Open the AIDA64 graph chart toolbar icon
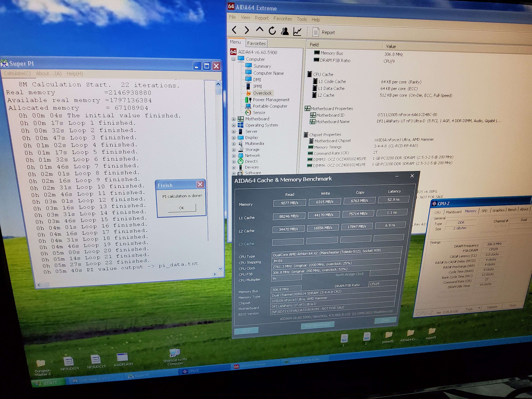The image size is (532, 399). [x=297, y=31]
